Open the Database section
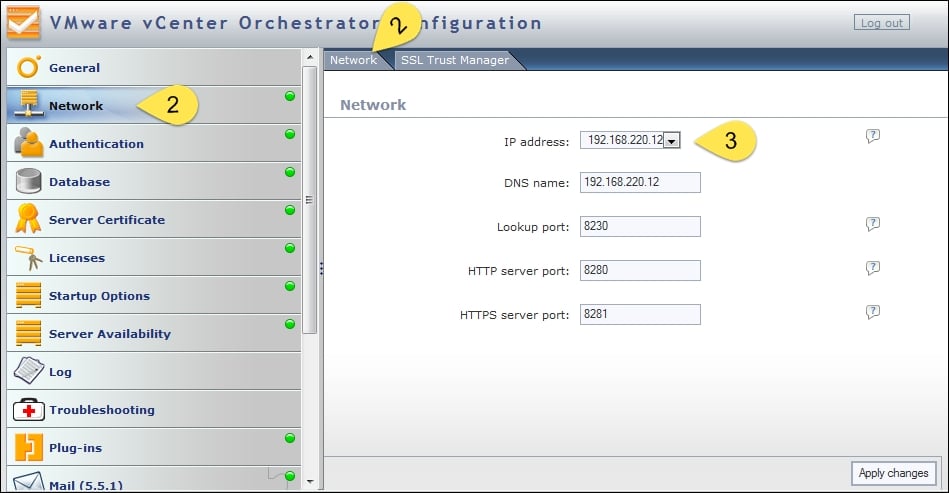The image size is (949, 493). click(x=154, y=181)
